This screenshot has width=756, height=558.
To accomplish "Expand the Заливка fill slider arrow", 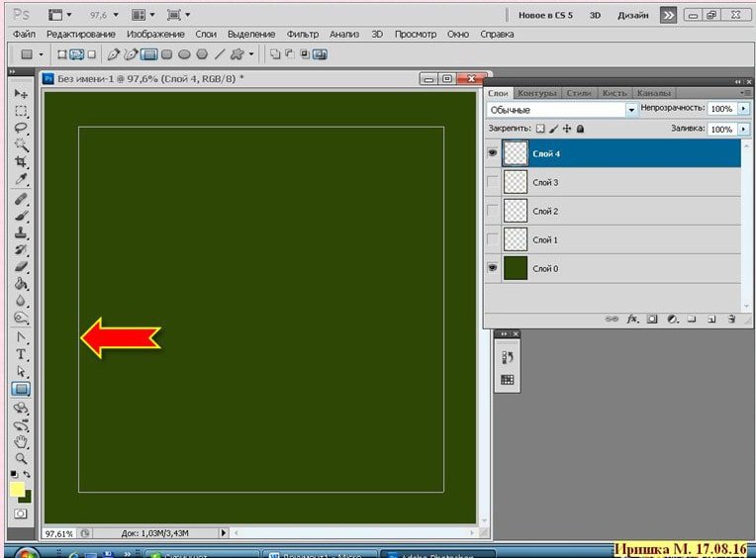I will tap(743, 129).
